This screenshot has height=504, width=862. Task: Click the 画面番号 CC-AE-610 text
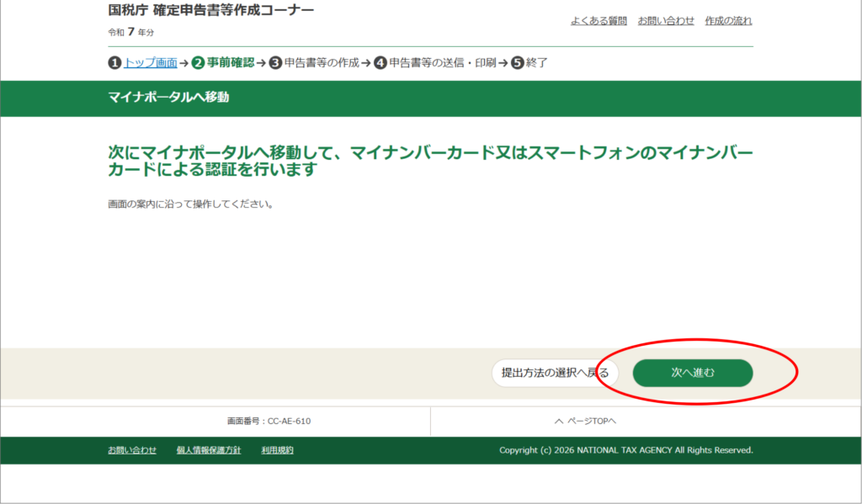263,422
